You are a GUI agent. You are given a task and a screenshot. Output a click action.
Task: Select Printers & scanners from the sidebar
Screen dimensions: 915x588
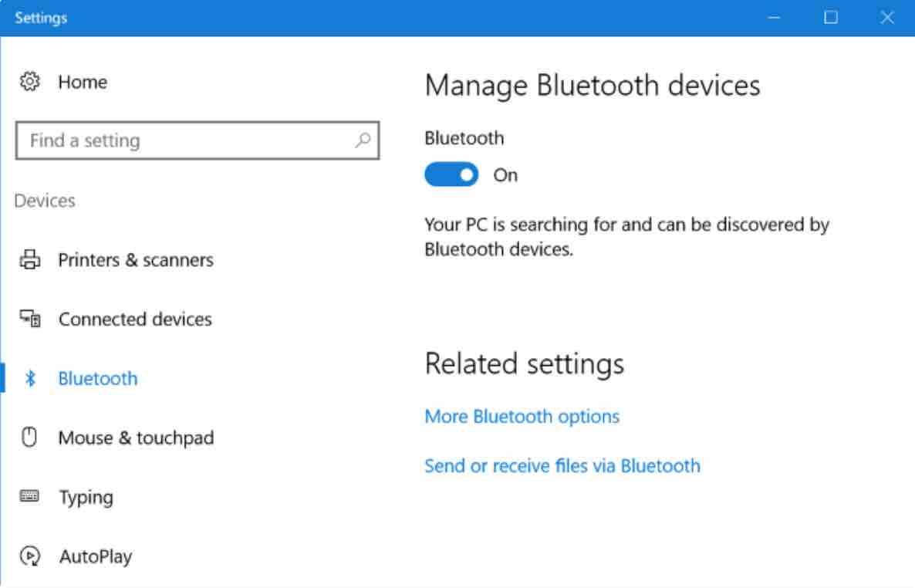tap(136, 260)
